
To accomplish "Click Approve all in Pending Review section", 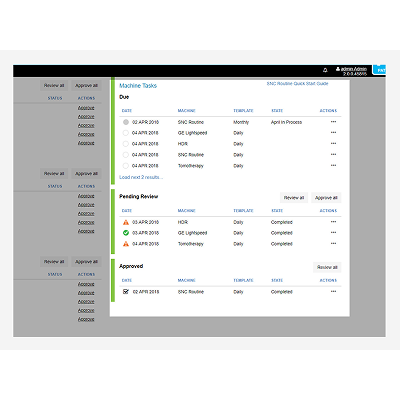I will pos(326,198).
